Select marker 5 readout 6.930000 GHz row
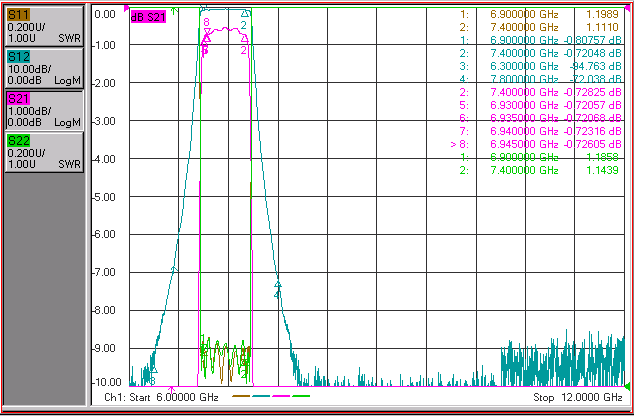The width and height of the screenshot is (634, 417). 540,105
